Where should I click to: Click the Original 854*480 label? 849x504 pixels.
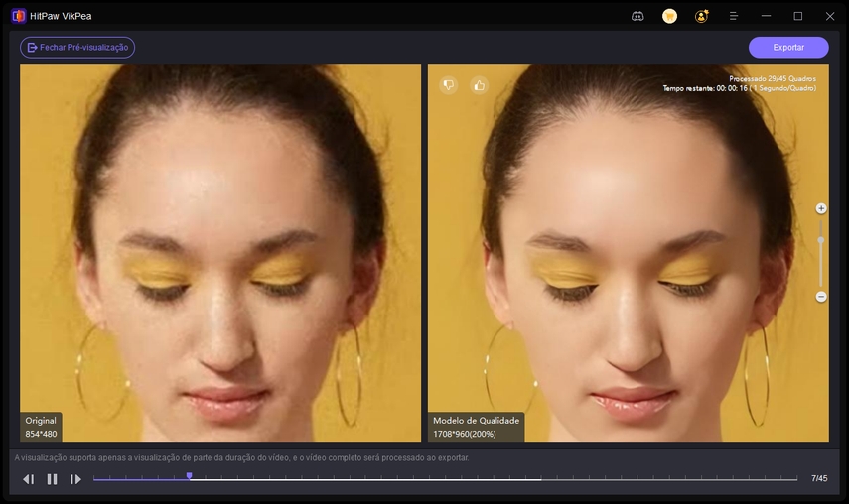[x=41, y=427]
